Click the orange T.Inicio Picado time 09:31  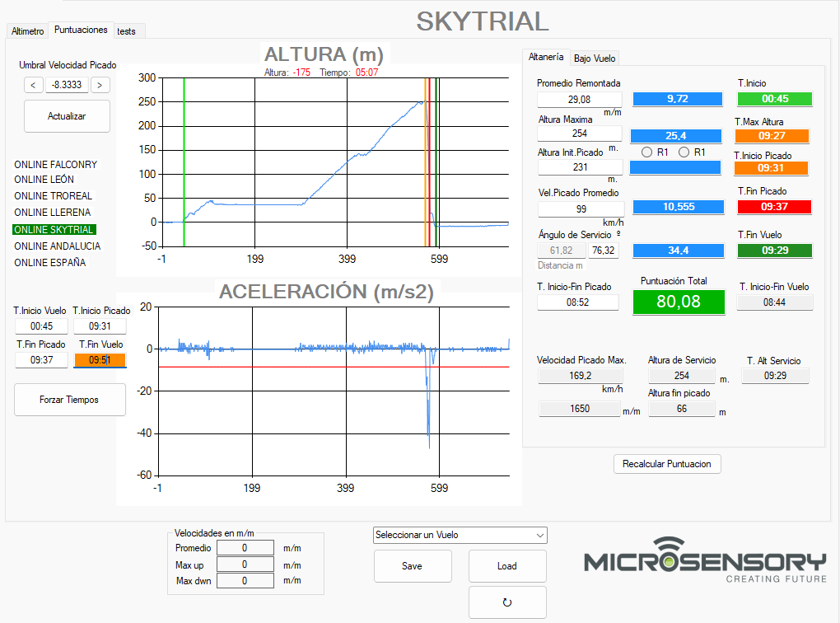click(771, 168)
